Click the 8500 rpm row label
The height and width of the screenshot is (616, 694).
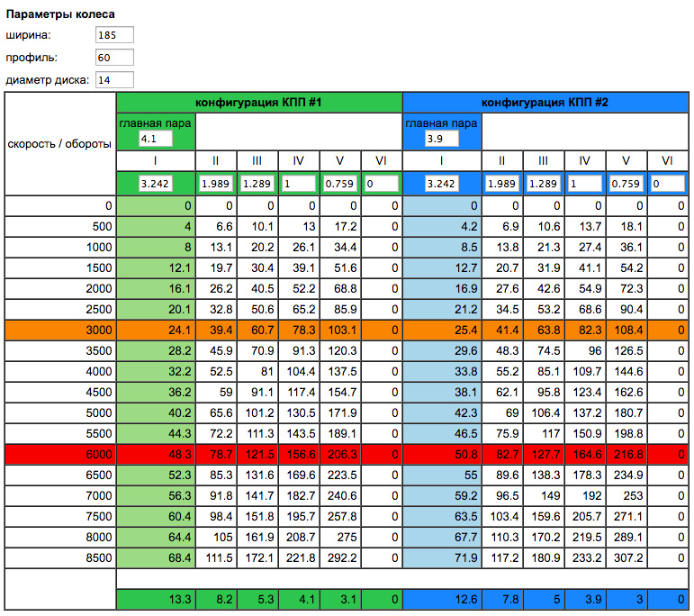[x=99, y=558]
